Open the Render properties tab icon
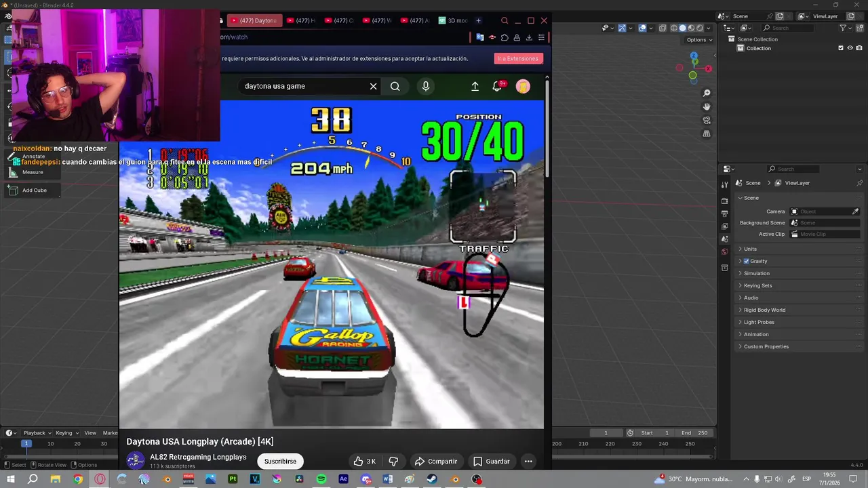This screenshot has height=488, width=868. pos(725,201)
